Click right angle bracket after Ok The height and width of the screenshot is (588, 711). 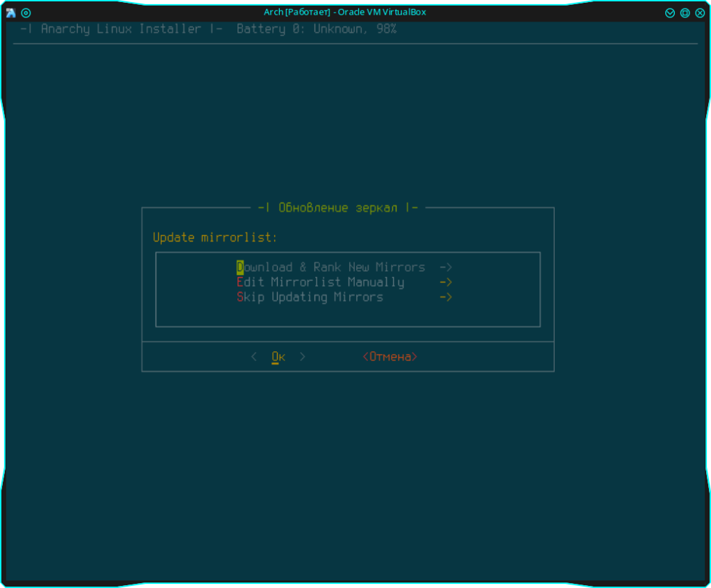(x=303, y=357)
